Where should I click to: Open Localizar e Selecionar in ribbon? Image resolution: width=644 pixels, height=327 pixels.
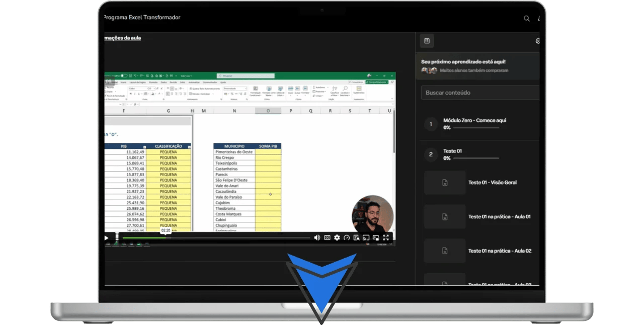345,91
